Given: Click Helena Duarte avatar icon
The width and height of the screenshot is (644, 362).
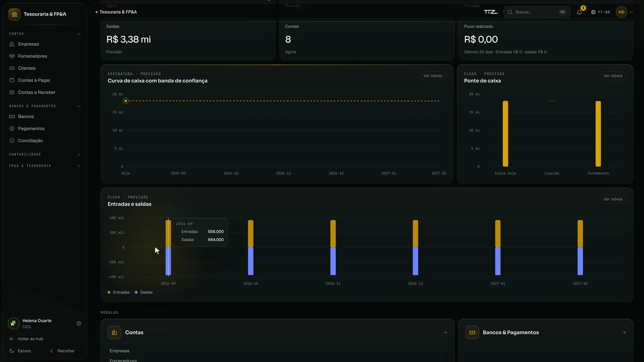Looking at the screenshot, I should (13, 323).
